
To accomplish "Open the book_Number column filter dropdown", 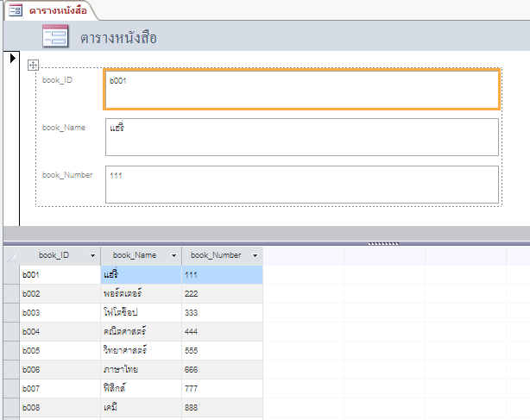I will coord(255,255).
